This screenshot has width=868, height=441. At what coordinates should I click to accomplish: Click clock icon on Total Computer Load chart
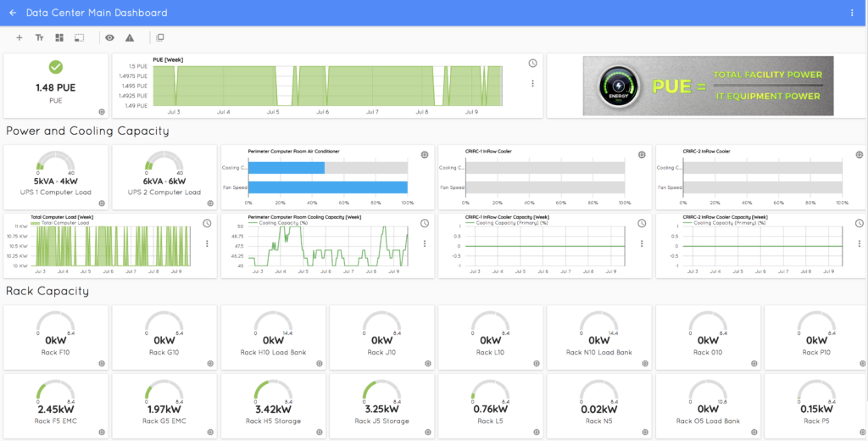(x=208, y=223)
